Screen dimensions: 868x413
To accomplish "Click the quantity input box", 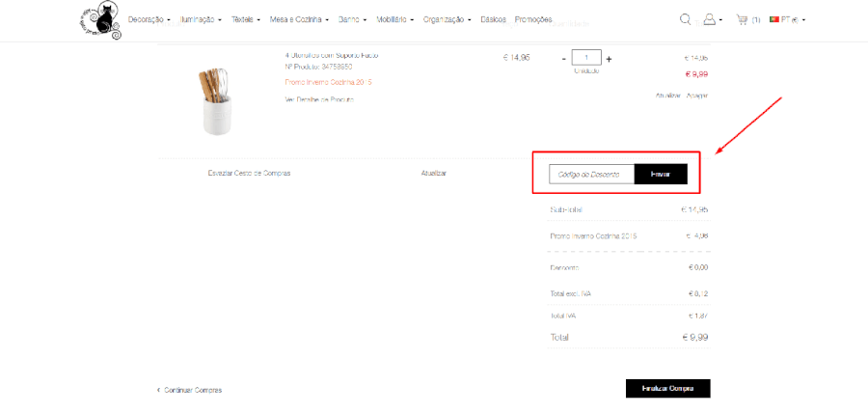I will (586, 57).
